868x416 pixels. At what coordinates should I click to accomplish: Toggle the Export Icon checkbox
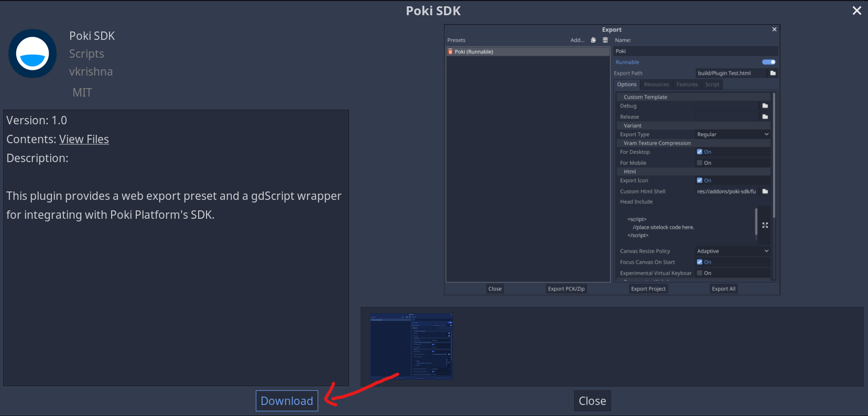pyautogui.click(x=699, y=180)
